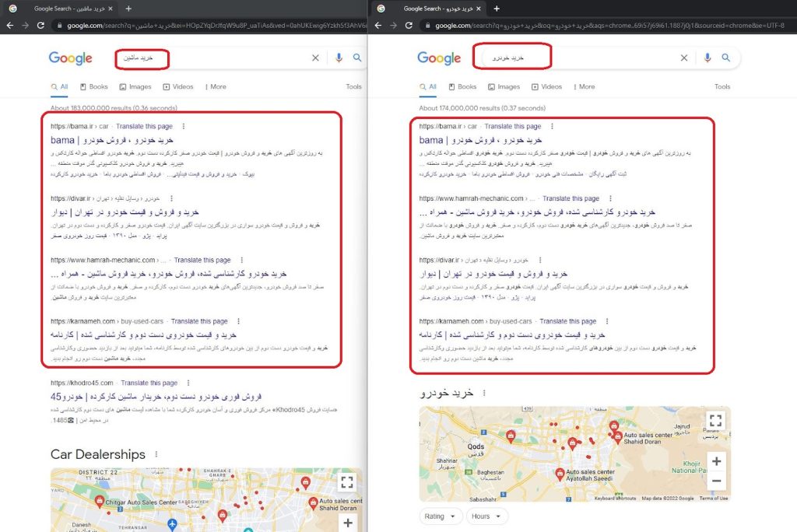Zoom in on the left window map
The image size is (797, 532).
coord(348,523)
